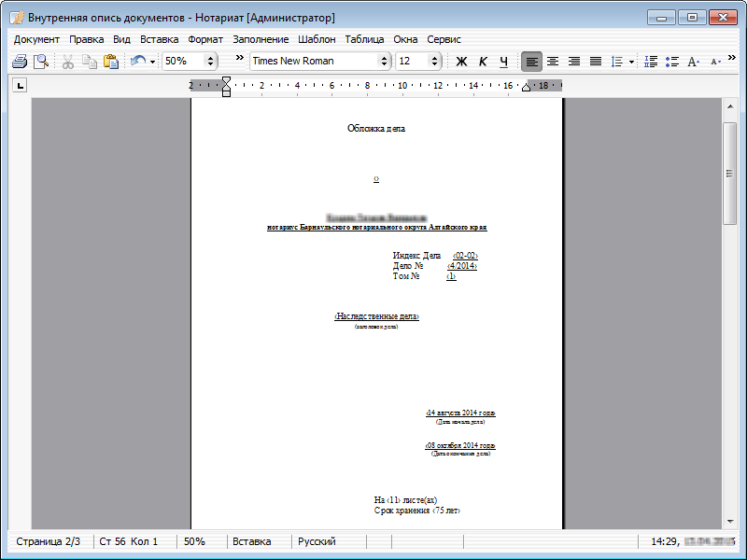Toggle Italic (К) formatting

(483, 62)
